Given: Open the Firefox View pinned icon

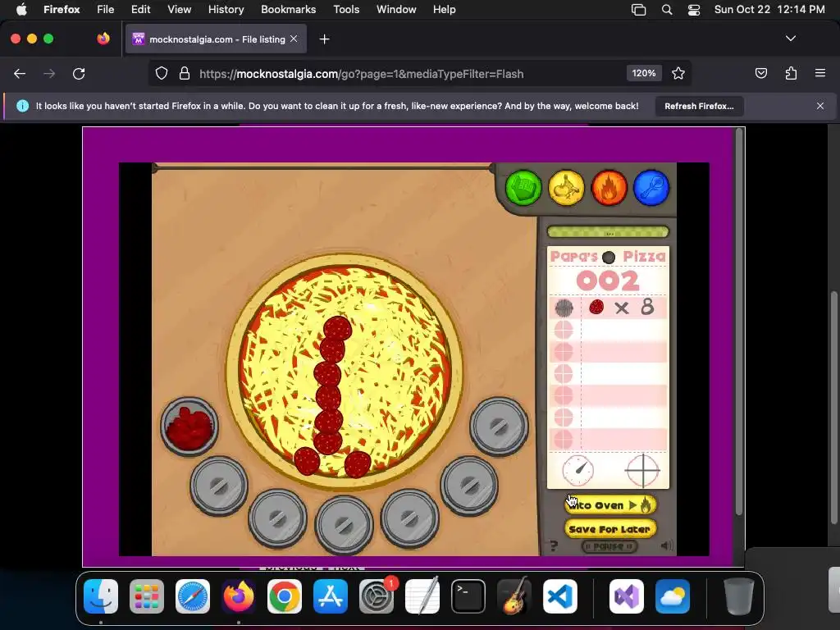Looking at the screenshot, I should click(103, 39).
